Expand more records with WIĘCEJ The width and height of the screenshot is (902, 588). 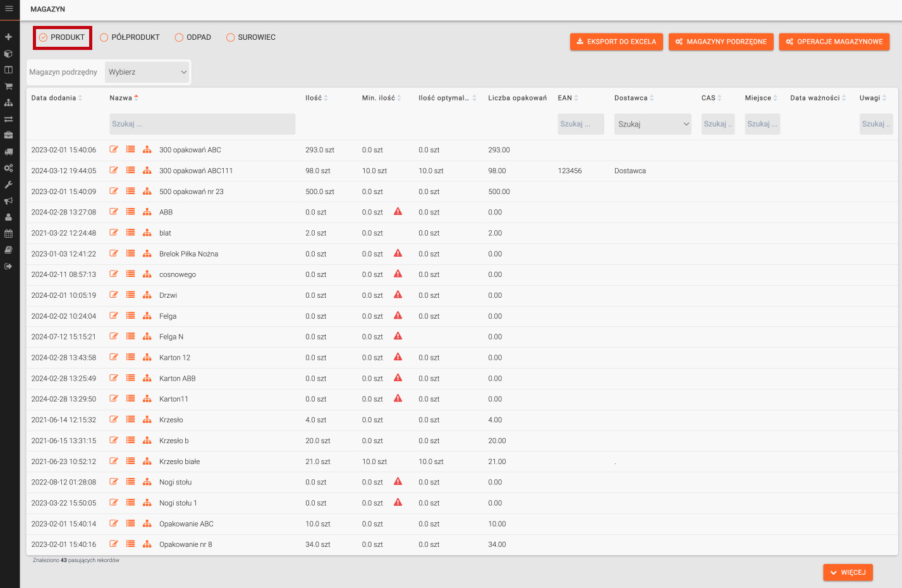[x=848, y=572]
